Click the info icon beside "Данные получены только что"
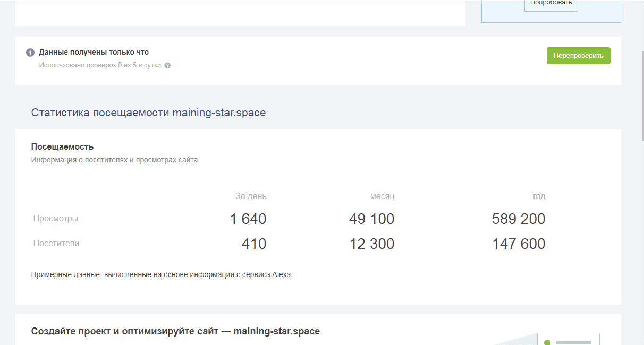Screen dimensions: 644x345 30,53
